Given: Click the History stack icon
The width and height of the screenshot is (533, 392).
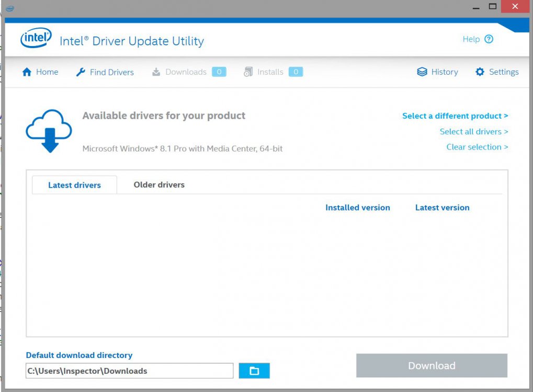Looking at the screenshot, I should 422,72.
